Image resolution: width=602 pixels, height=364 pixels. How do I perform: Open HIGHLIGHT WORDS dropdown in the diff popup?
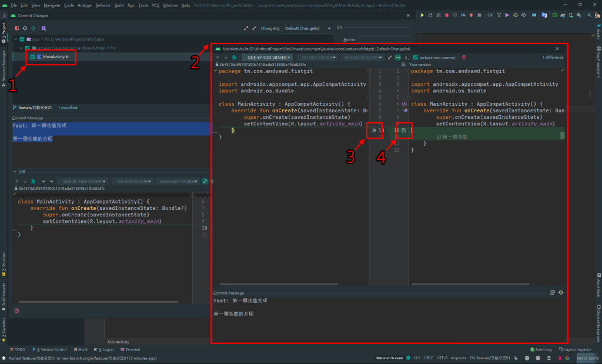point(363,58)
